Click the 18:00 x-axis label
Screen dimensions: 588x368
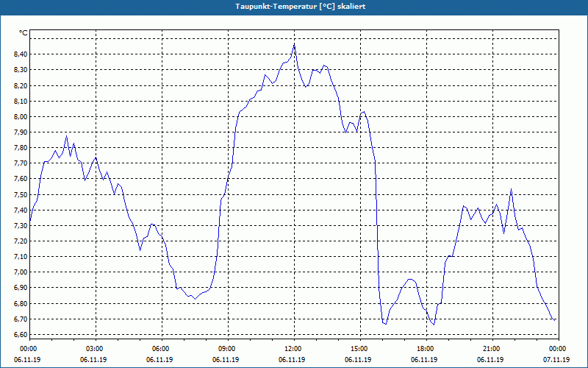tap(426, 349)
